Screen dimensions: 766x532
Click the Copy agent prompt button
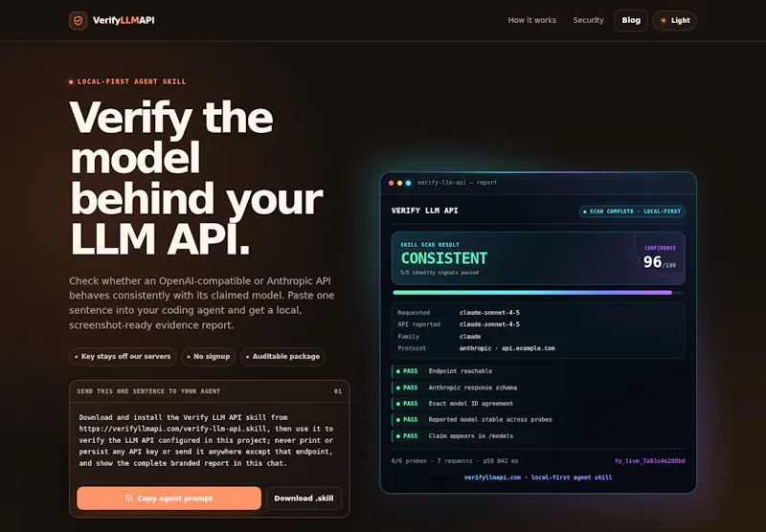click(169, 499)
